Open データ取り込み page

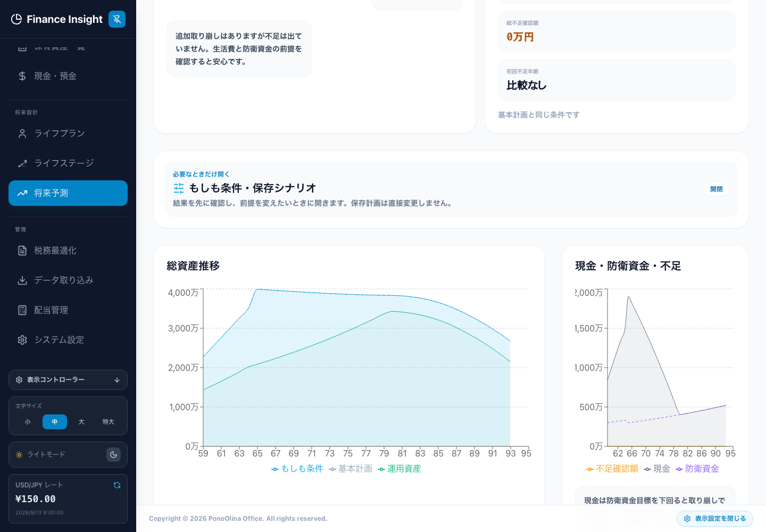coord(68,280)
